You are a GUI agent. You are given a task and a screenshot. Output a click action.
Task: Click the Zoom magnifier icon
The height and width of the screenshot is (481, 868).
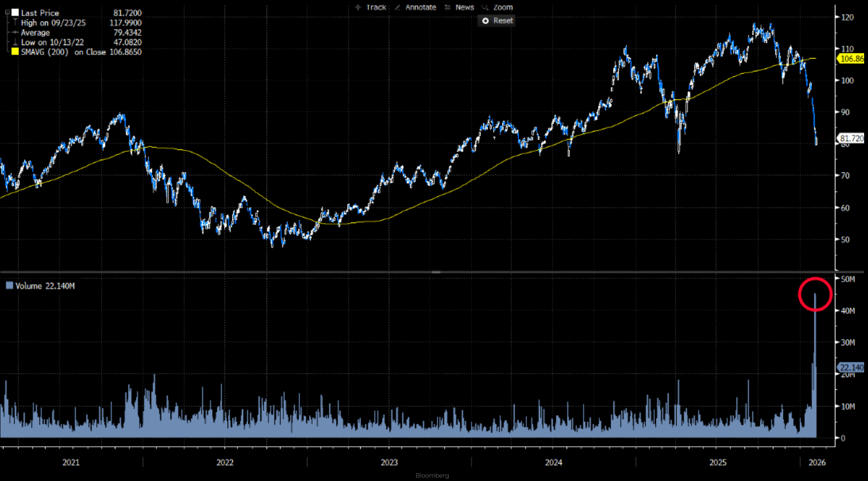[485, 7]
